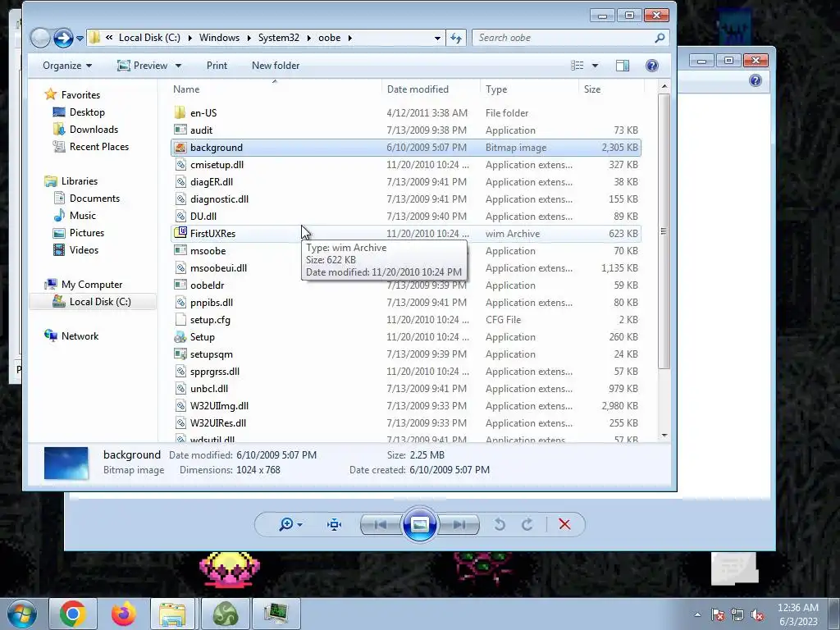Click Print in the toolbar
The image size is (840, 630).
(217, 66)
